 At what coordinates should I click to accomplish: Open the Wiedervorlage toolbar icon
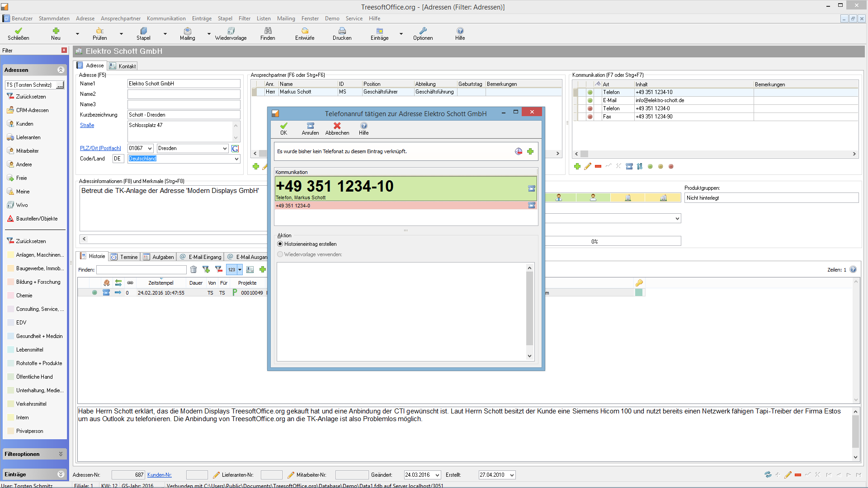(x=231, y=31)
